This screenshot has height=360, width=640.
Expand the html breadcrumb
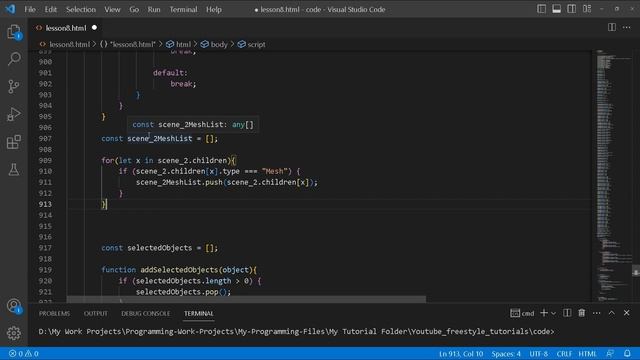click(x=178, y=44)
